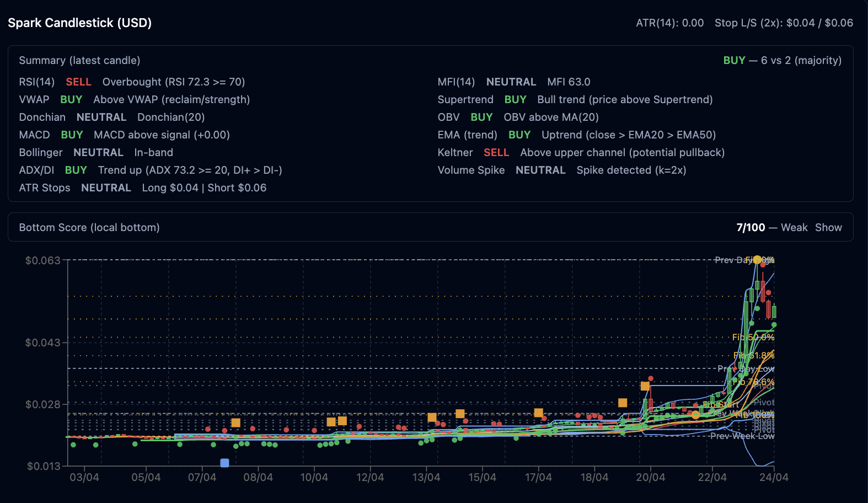
Task: Click the BUY majority verdict in summary
Action: (x=734, y=60)
